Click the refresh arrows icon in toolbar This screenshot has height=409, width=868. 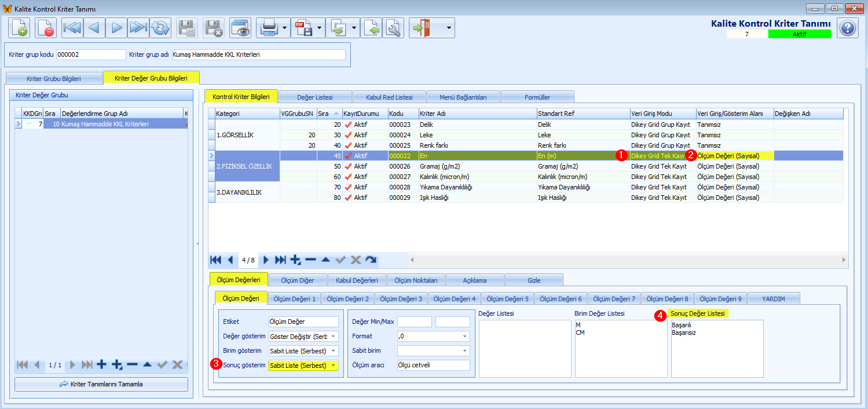click(x=160, y=28)
